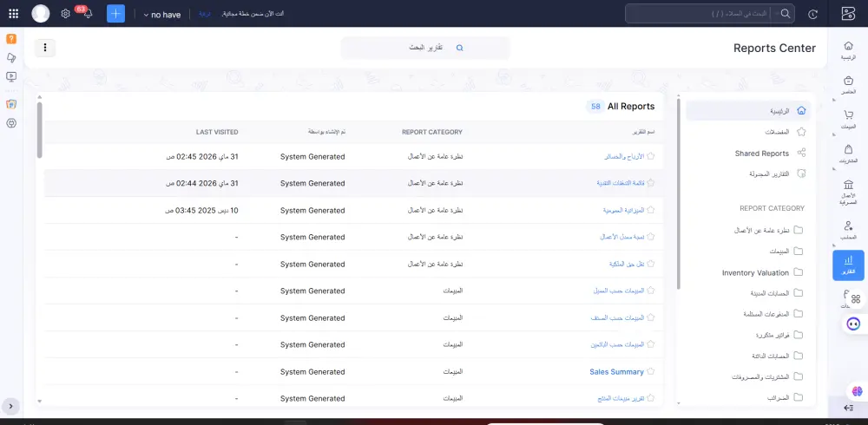Click the floating four-squares widget icon
Image resolution: width=868 pixels, height=425 pixels.
pos(856,299)
